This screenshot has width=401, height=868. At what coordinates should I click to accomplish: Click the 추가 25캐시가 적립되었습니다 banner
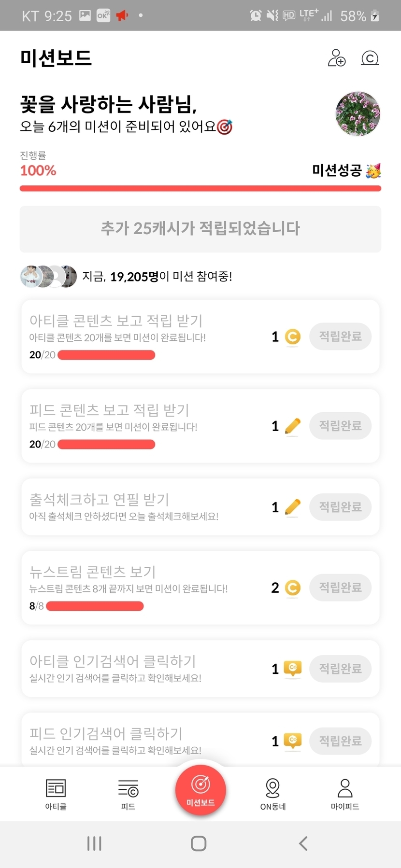(200, 229)
